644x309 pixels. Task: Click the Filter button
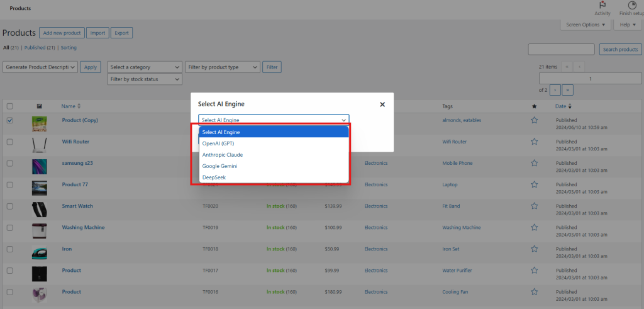tap(272, 67)
